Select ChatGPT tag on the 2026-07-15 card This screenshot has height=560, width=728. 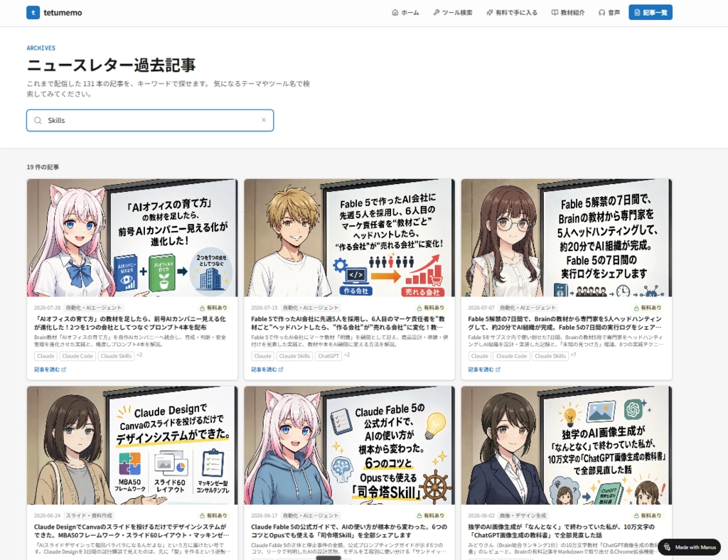pyautogui.click(x=328, y=356)
